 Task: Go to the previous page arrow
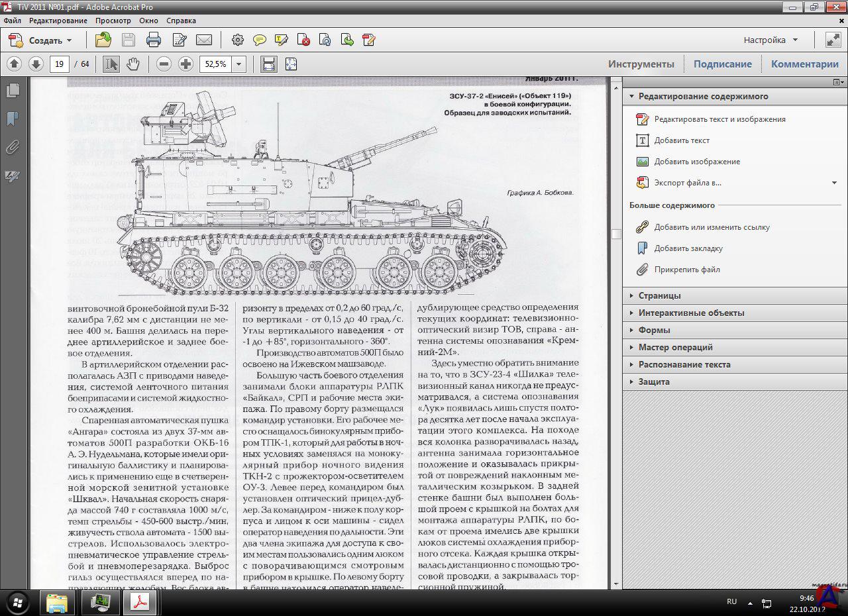[15, 64]
